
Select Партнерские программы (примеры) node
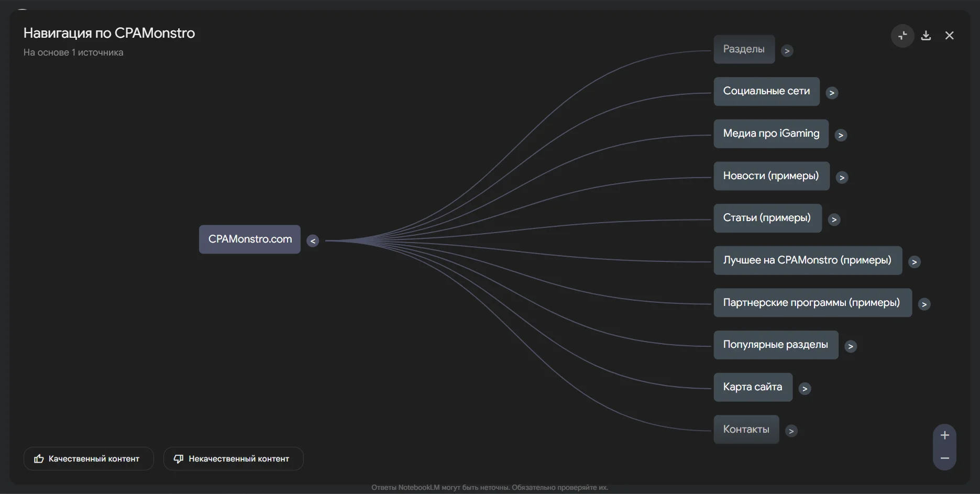pos(812,303)
